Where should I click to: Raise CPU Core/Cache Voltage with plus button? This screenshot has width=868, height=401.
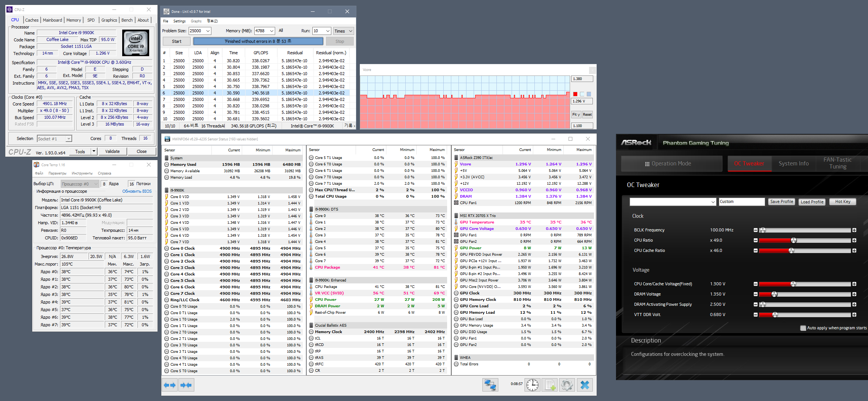coord(854,284)
